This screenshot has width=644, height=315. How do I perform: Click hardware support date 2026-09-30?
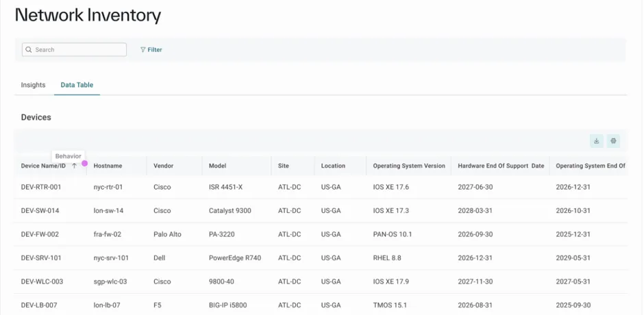pos(475,234)
